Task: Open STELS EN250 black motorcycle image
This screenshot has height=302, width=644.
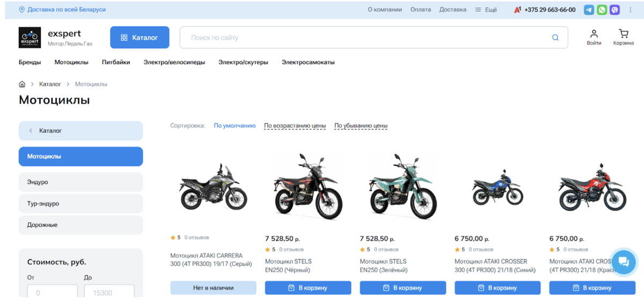Action: (308, 186)
